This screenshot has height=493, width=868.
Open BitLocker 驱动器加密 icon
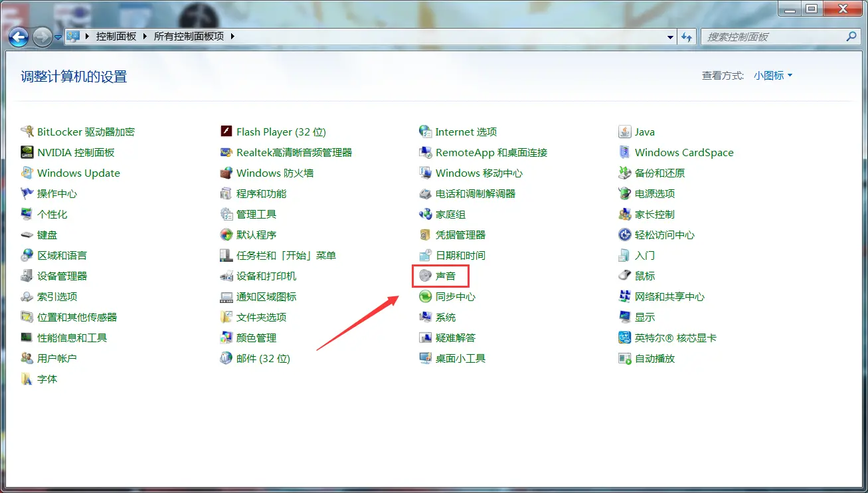27,132
